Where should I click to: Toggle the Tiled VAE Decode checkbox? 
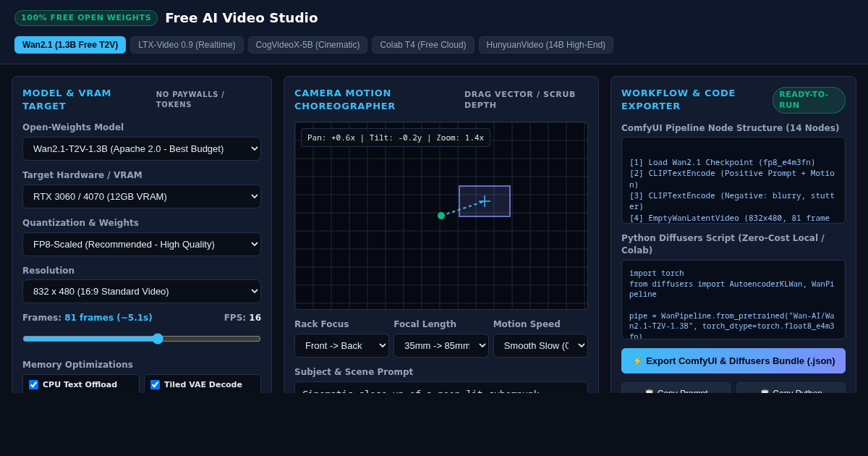tap(156, 384)
